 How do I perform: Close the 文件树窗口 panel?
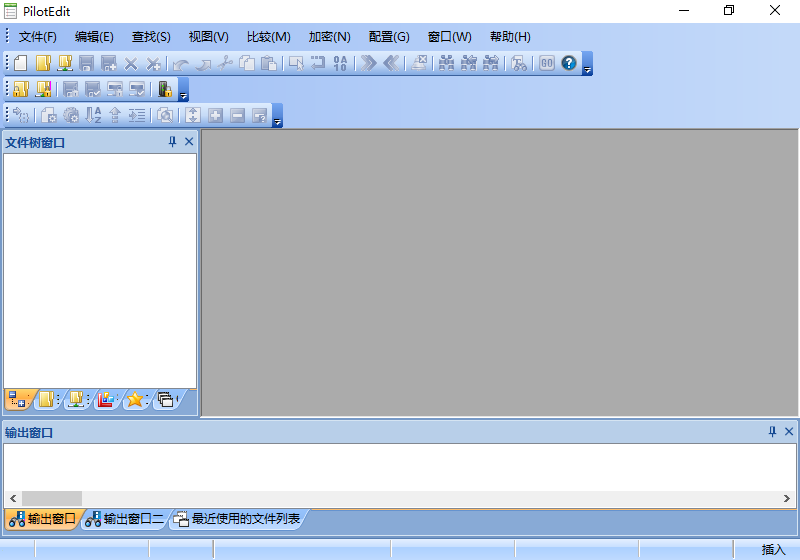[x=189, y=142]
